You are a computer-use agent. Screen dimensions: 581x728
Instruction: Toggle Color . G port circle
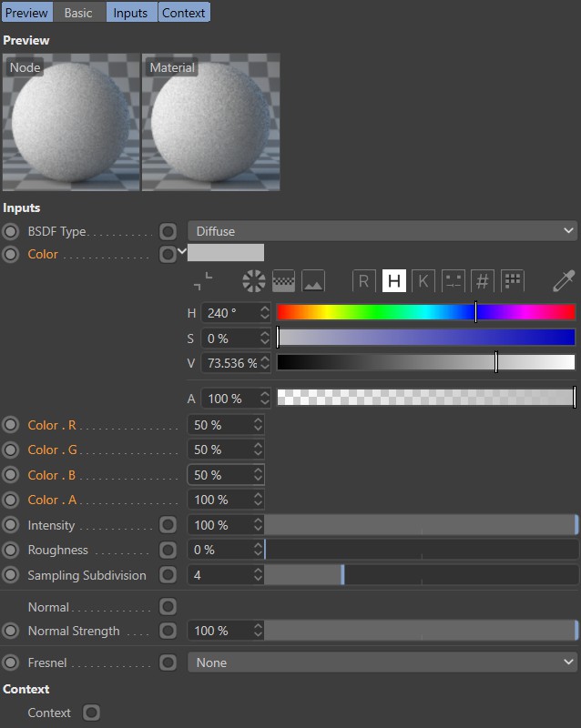pos(11,450)
